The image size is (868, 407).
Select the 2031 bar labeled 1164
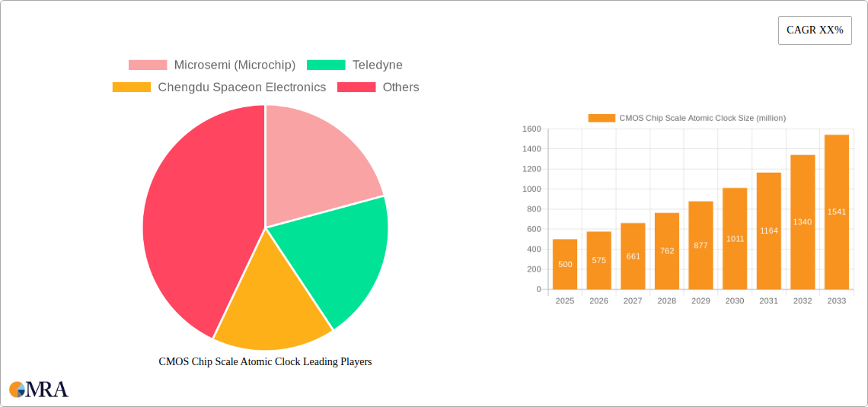[769, 231]
